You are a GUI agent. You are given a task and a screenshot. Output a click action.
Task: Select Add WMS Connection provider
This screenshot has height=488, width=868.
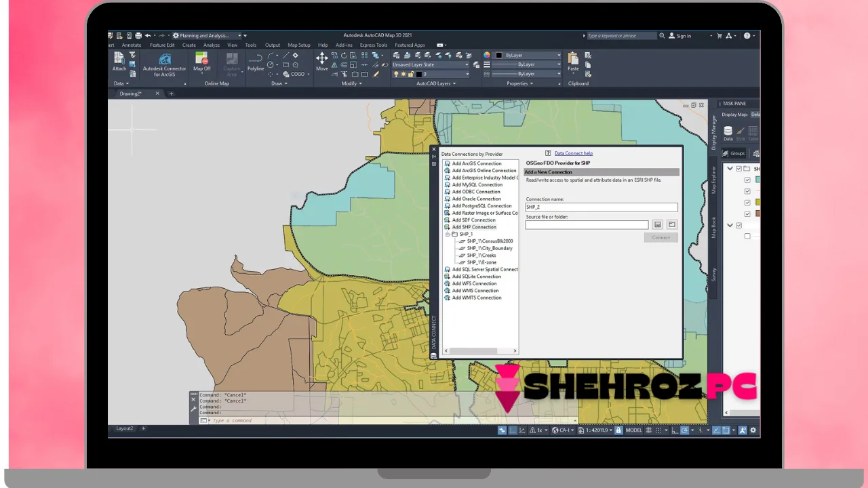475,290
